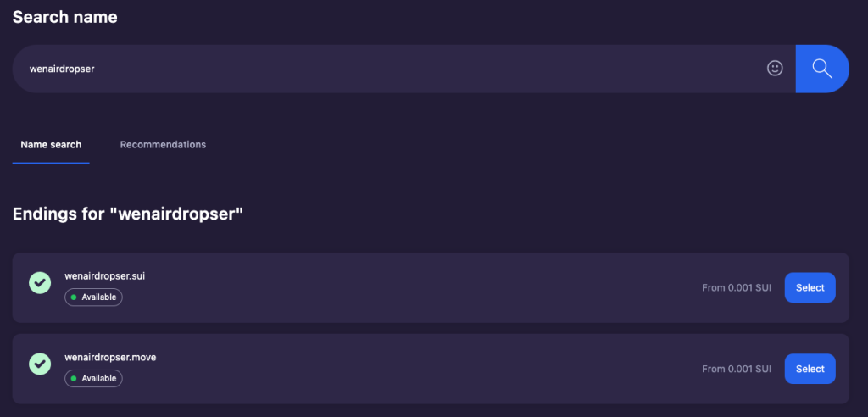Click the Available badge under wenairdropser.sui
The height and width of the screenshot is (417, 868).
pyautogui.click(x=93, y=297)
